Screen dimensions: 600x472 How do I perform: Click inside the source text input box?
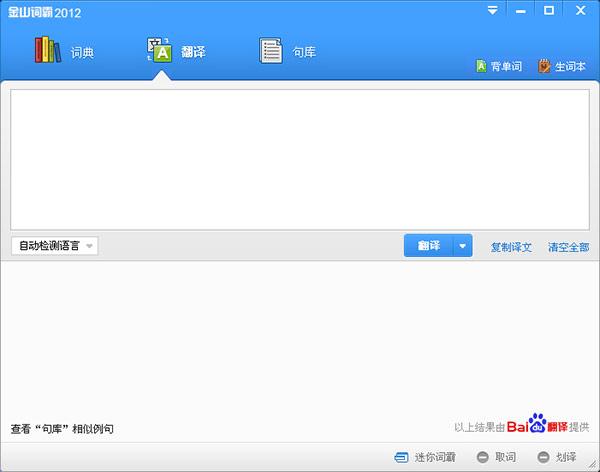(300, 160)
